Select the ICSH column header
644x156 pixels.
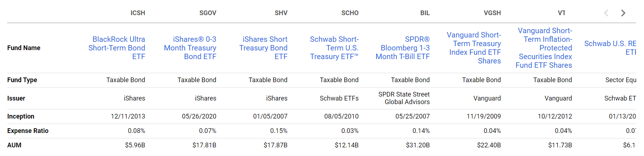pyautogui.click(x=138, y=13)
